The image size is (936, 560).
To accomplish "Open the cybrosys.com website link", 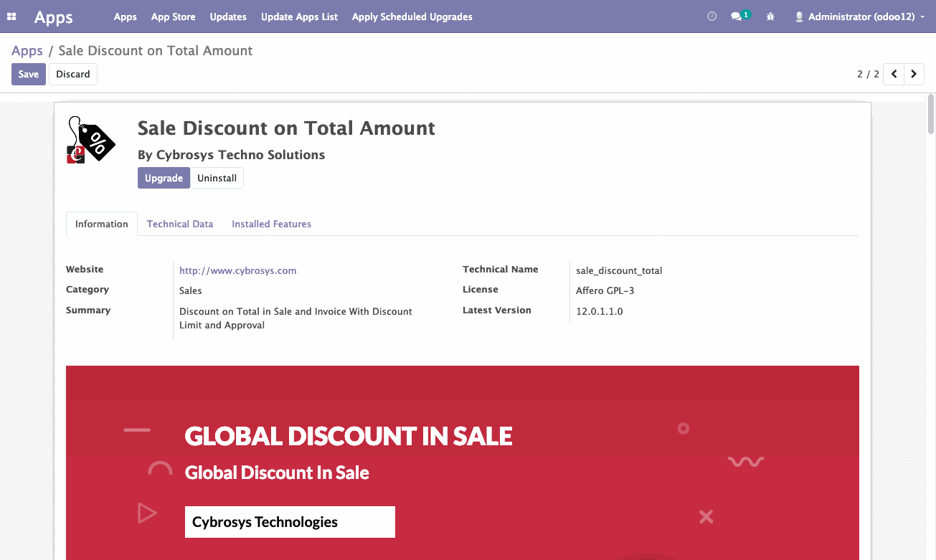I will tap(238, 270).
